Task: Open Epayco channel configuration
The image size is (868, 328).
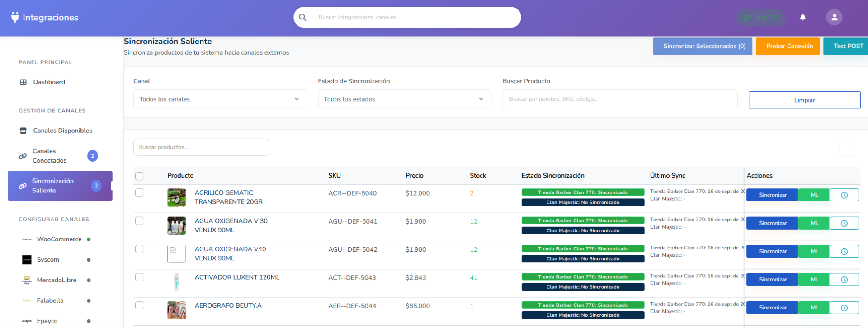Action: (x=60, y=321)
